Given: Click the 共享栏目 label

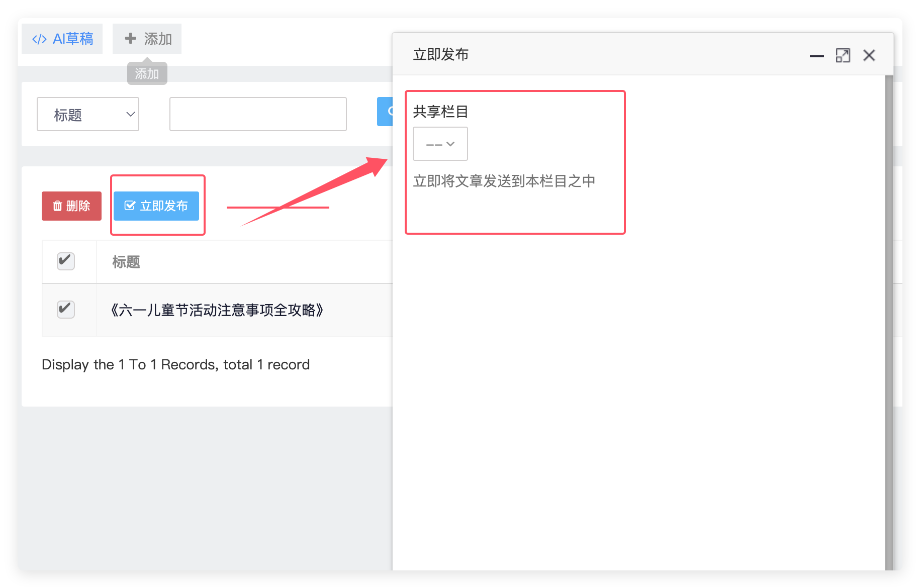Looking at the screenshot, I should [x=441, y=112].
